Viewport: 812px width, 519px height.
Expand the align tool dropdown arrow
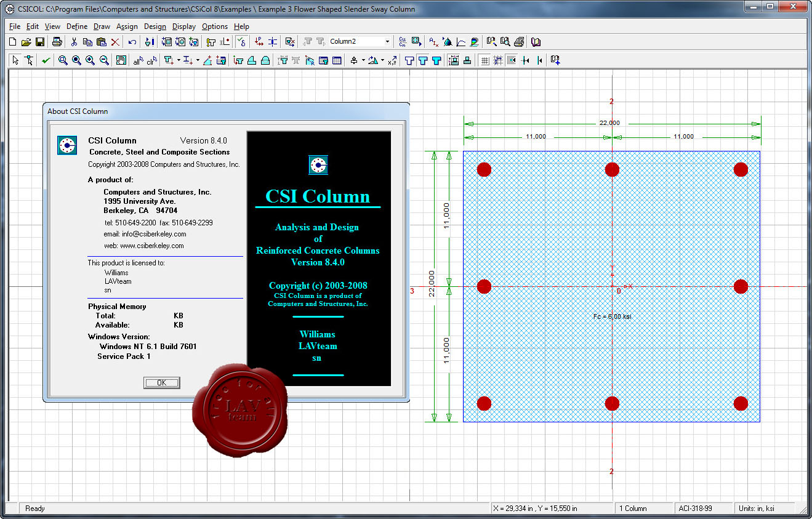(363, 60)
